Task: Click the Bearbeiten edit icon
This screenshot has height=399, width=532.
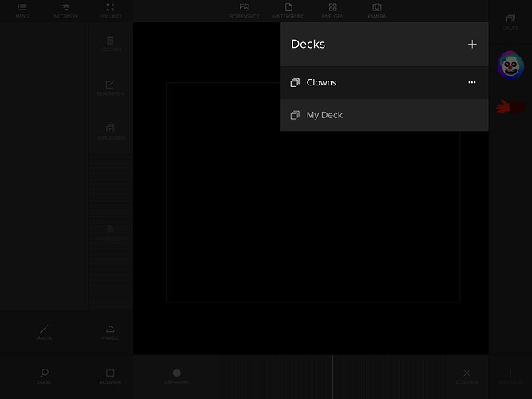Action: point(110,87)
